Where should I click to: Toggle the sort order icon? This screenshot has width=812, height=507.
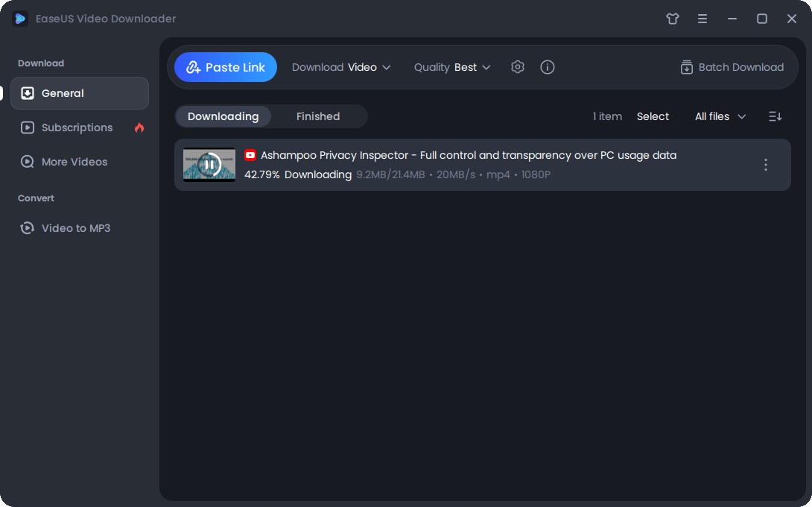tap(775, 116)
